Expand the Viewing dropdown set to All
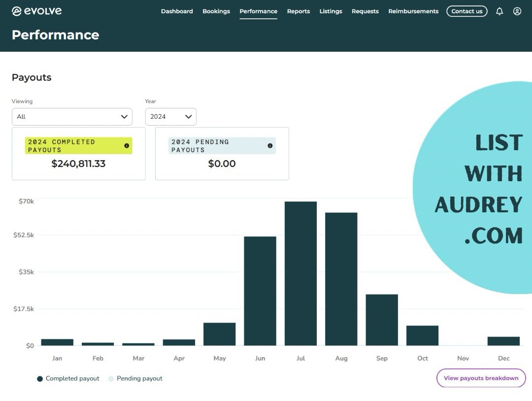 72,117
